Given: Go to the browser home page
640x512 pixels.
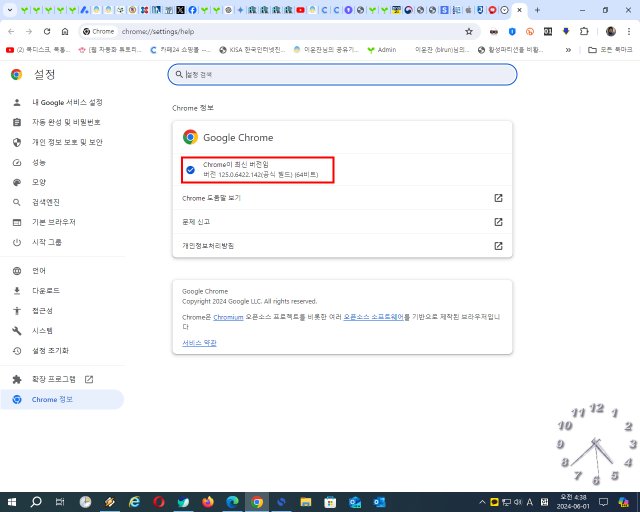Looking at the screenshot, I should coord(65,31).
